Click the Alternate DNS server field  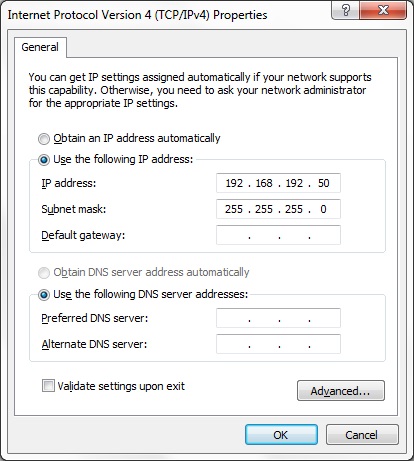tap(278, 344)
